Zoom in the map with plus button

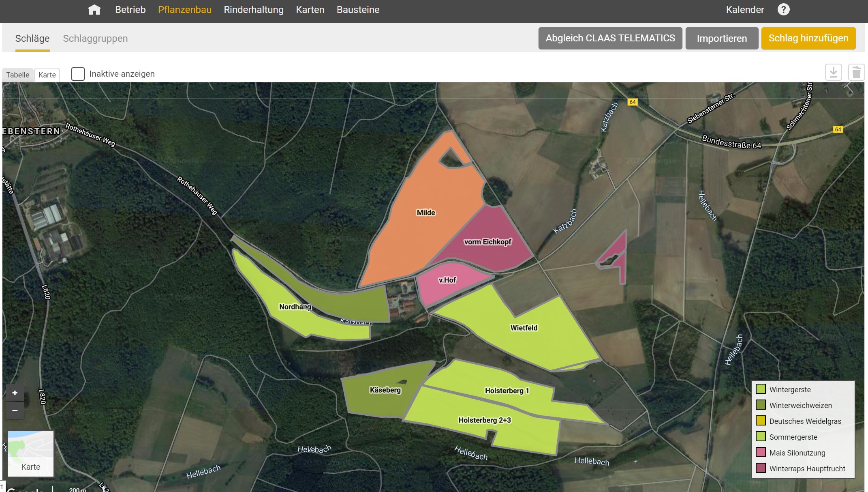pos(15,393)
